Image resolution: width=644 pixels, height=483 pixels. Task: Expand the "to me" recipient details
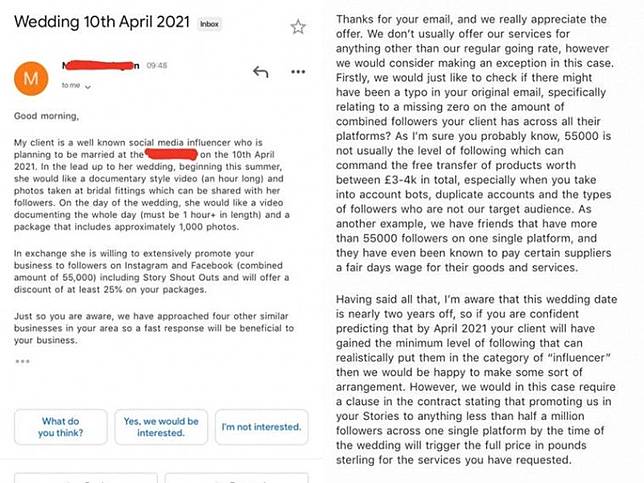tap(75, 88)
